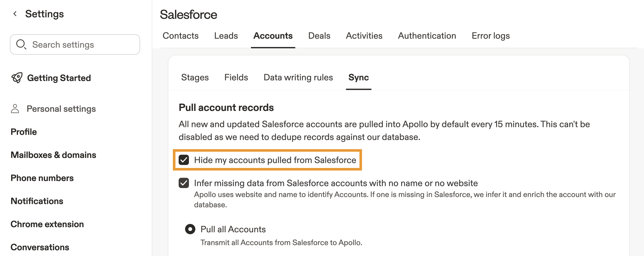The width and height of the screenshot is (644, 256).
Task: Click the search magnifier icon
Action: (x=21, y=44)
